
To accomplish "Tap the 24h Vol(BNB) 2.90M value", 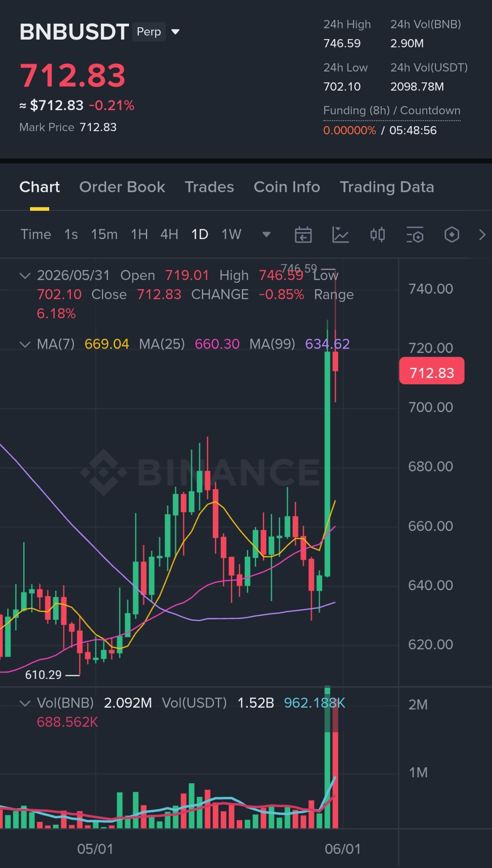I will click(x=407, y=44).
